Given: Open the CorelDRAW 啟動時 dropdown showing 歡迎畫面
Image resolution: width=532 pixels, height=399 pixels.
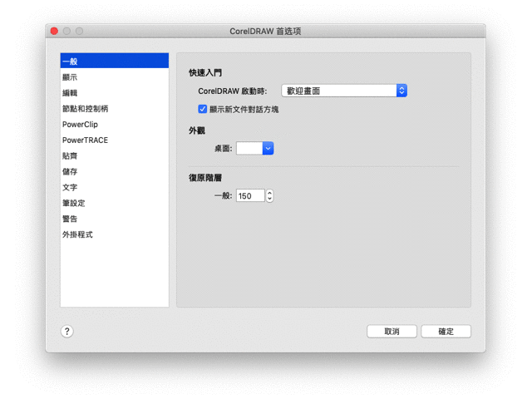Looking at the screenshot, I should (344, 91).
